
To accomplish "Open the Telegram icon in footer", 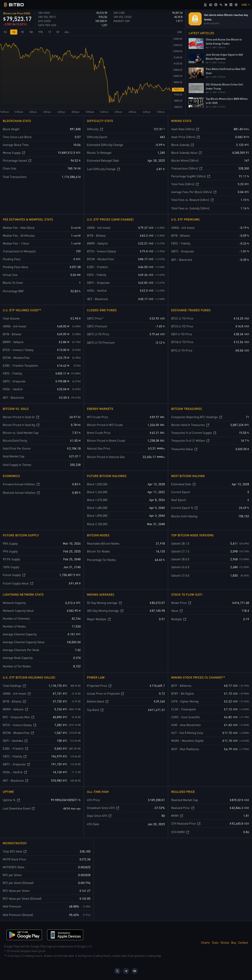I will tap(126, 971).
